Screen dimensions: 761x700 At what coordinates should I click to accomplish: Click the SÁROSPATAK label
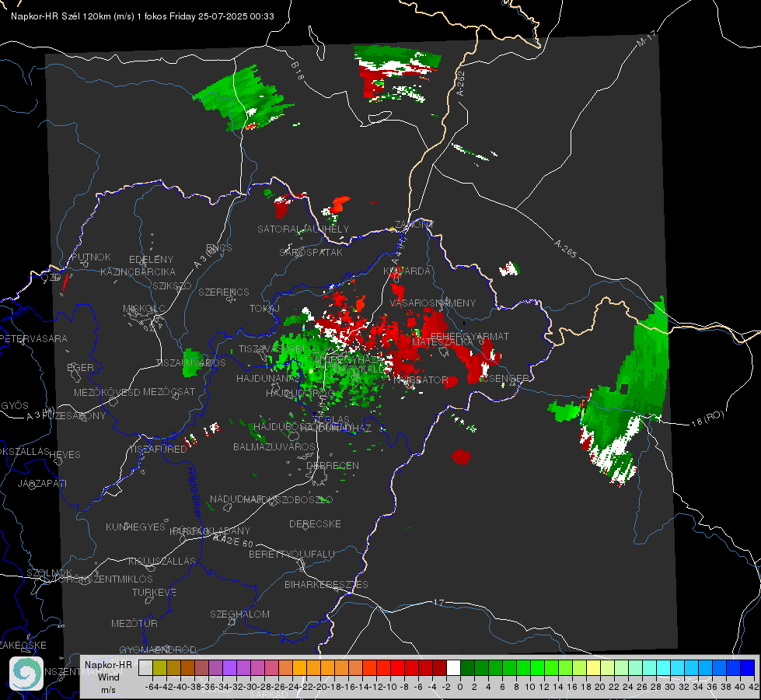(311, 252)
